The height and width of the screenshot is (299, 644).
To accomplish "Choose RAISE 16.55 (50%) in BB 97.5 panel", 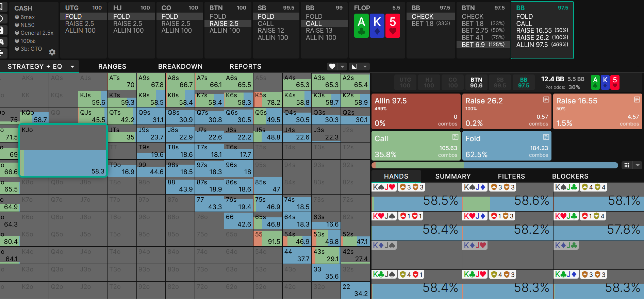I will (542, 30).
